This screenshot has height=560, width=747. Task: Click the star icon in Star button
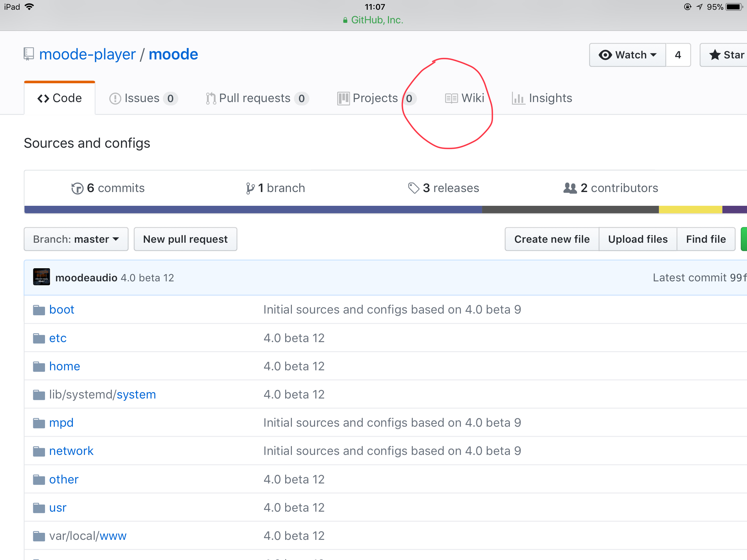click(x=714, y=55)
